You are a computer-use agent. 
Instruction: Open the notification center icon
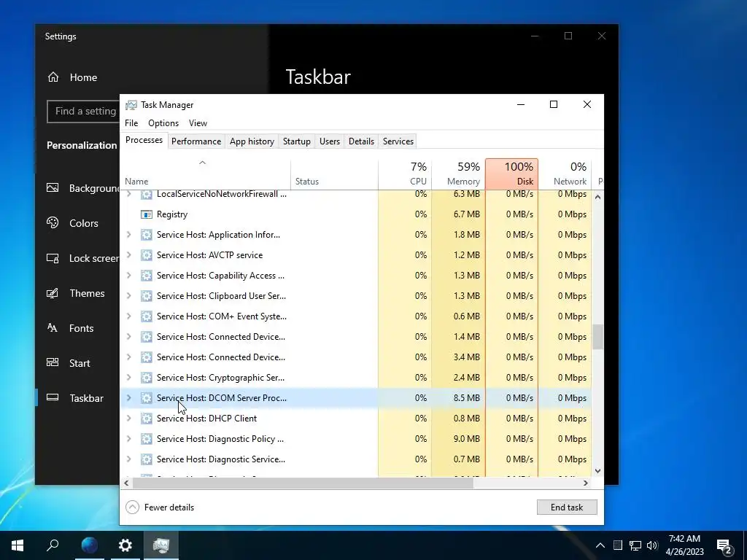724,546
